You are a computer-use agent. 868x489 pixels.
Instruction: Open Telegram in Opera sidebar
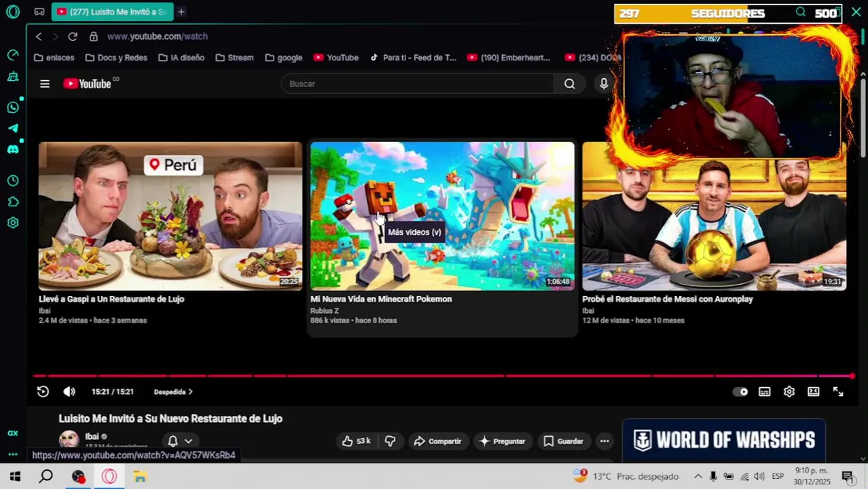pyautogui.click(x=13, y=128)
